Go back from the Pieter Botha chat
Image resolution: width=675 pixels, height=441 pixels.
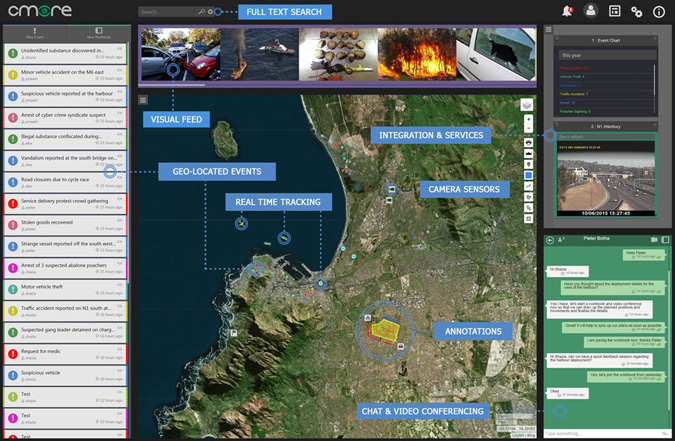click(550, 240)
